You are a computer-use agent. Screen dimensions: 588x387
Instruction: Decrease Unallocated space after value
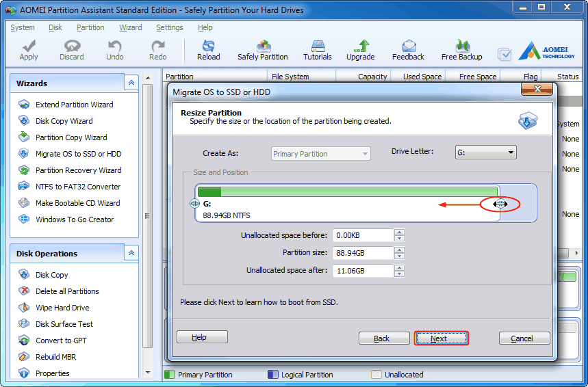[x=399, y=274]
